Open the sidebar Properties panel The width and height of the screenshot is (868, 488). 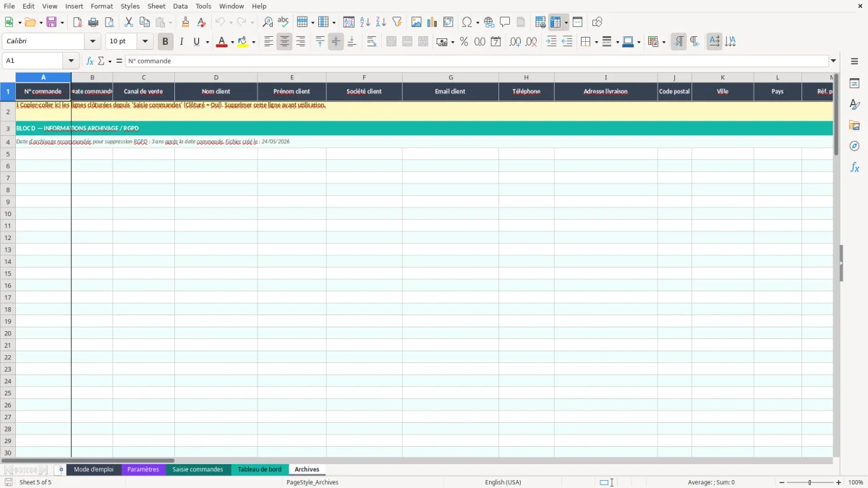click(x=854, y=83)
